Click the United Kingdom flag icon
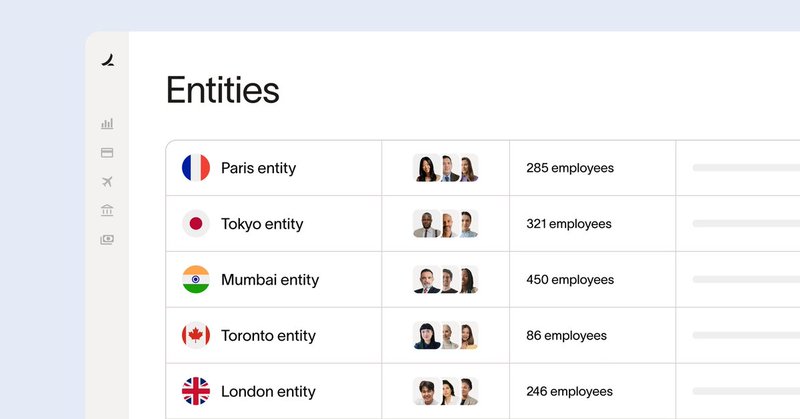The width and height of the screenshot is (800, 419). 196,391
